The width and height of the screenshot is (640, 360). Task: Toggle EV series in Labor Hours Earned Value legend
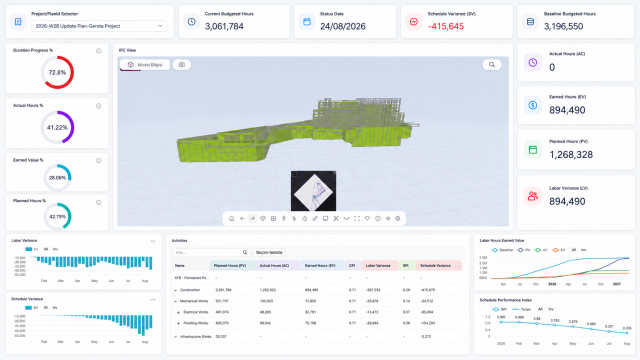pyautogui.click(x=559, y=250)
